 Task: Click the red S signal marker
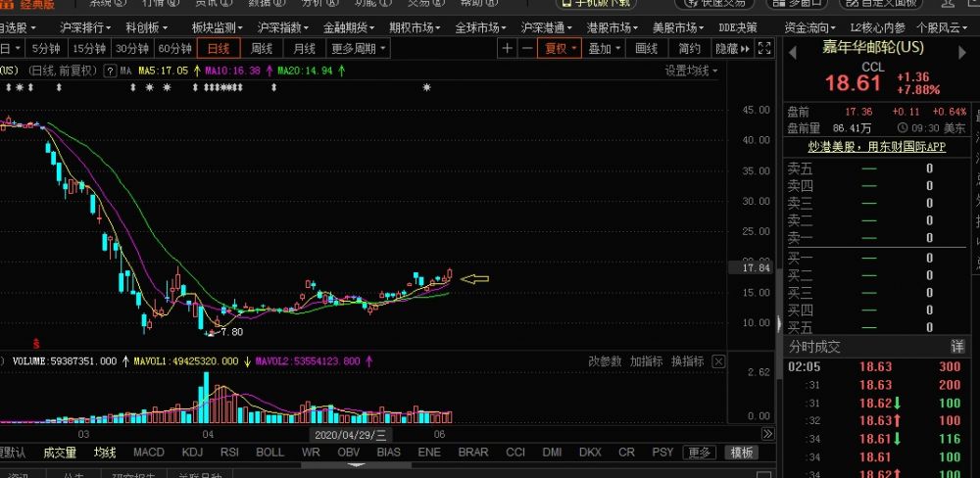pos(36,343)
